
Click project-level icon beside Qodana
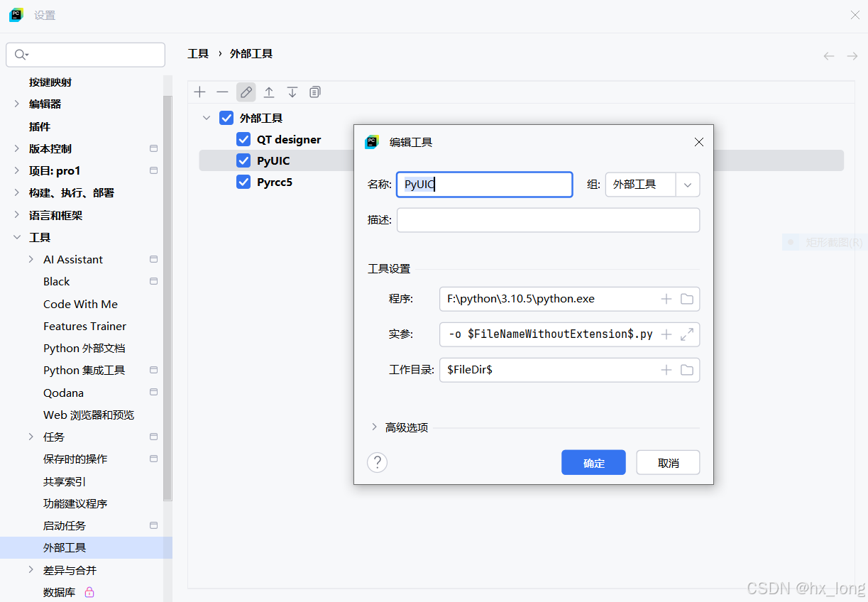[x=153, y=392]
